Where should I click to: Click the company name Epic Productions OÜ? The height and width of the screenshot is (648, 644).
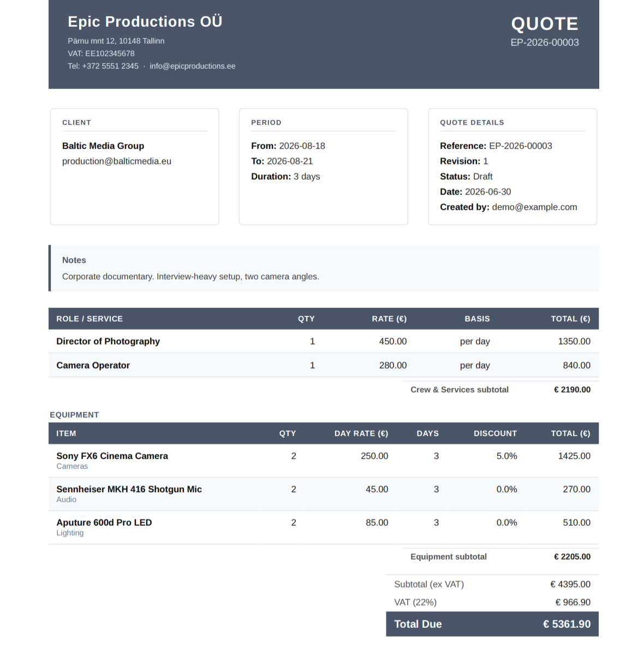[145, 21]
